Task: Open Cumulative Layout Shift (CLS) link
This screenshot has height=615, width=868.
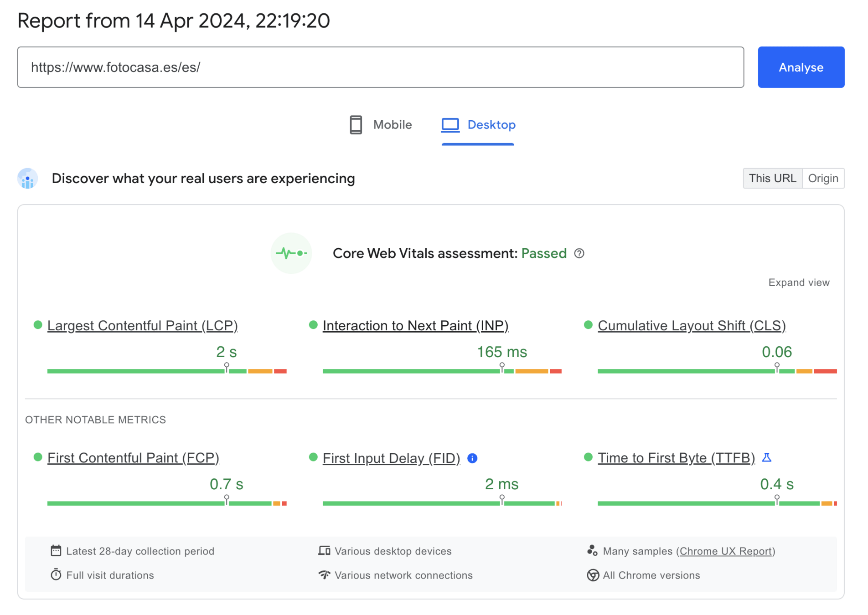Action: point(692,326)
